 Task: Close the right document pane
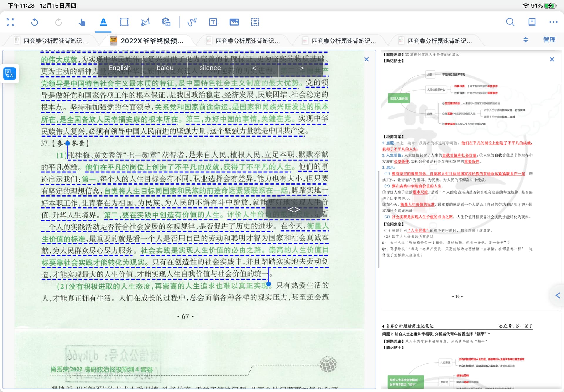(x=552, y=59)
